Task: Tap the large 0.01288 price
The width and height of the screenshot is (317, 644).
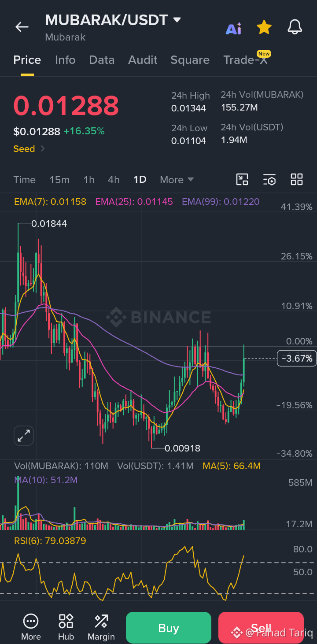Action: pos(66,105)
